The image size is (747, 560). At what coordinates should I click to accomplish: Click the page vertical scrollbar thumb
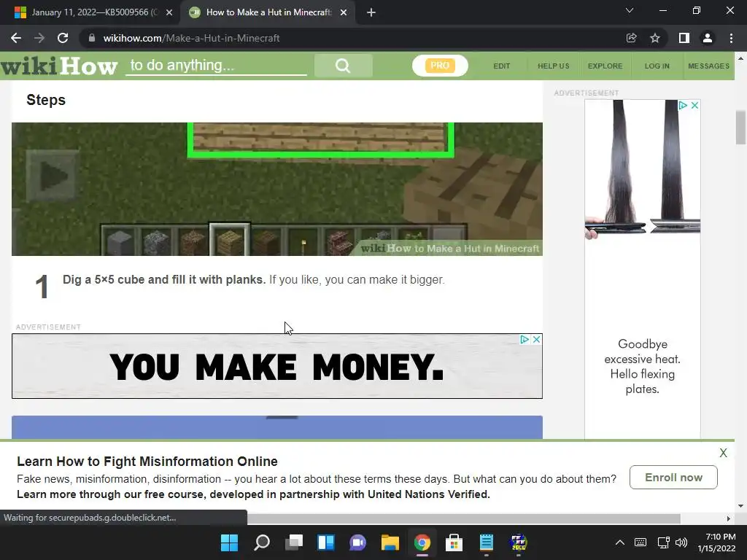click(x=740, y=127)
